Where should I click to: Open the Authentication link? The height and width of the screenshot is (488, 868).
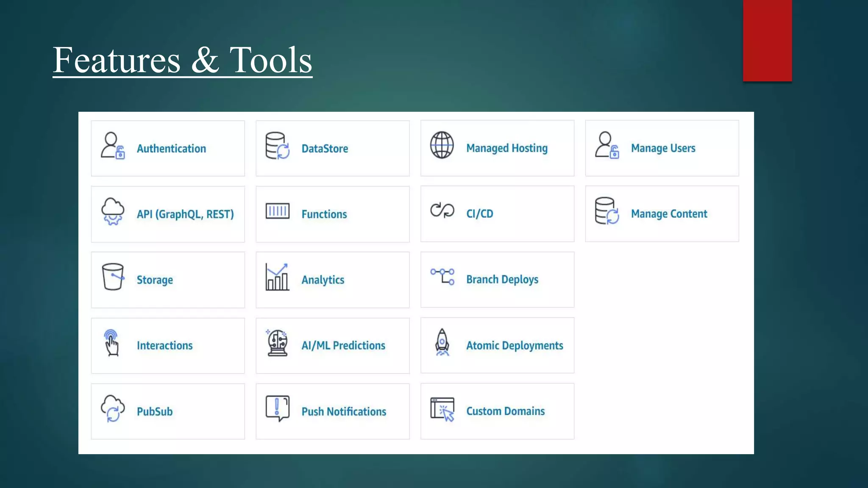[x=171, y=149]
